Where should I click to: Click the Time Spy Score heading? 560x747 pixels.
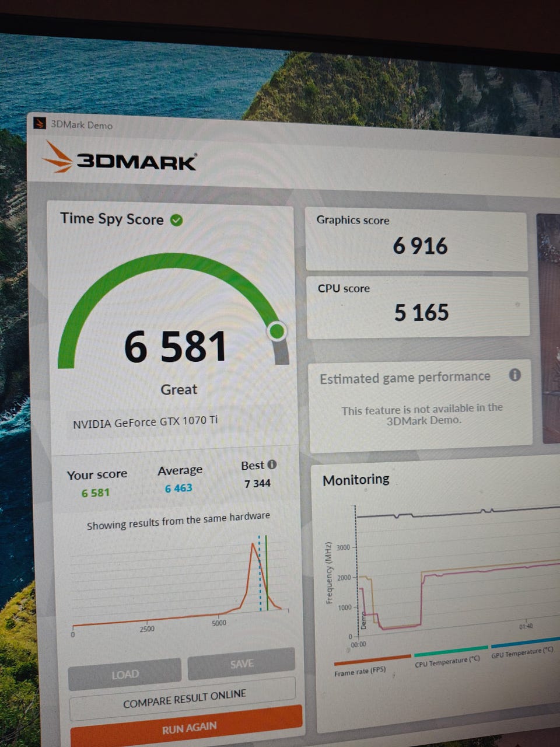[111, 219]
